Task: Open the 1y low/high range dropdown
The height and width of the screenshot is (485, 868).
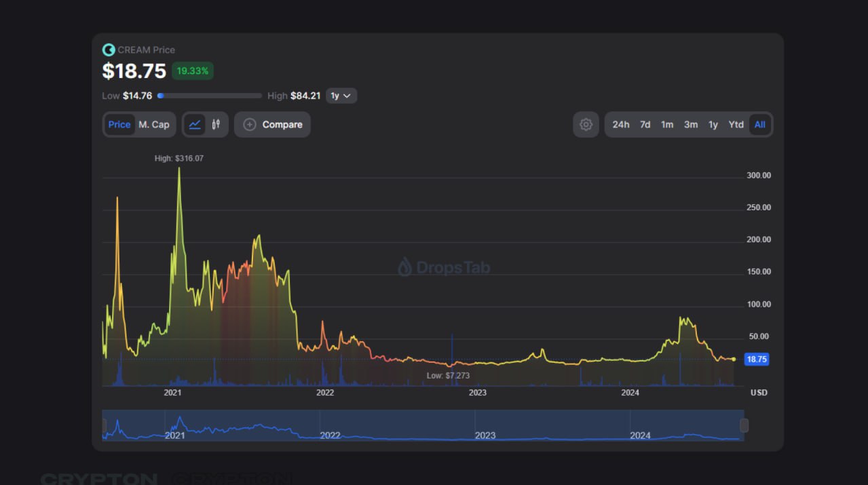Action: click(341, 96)
